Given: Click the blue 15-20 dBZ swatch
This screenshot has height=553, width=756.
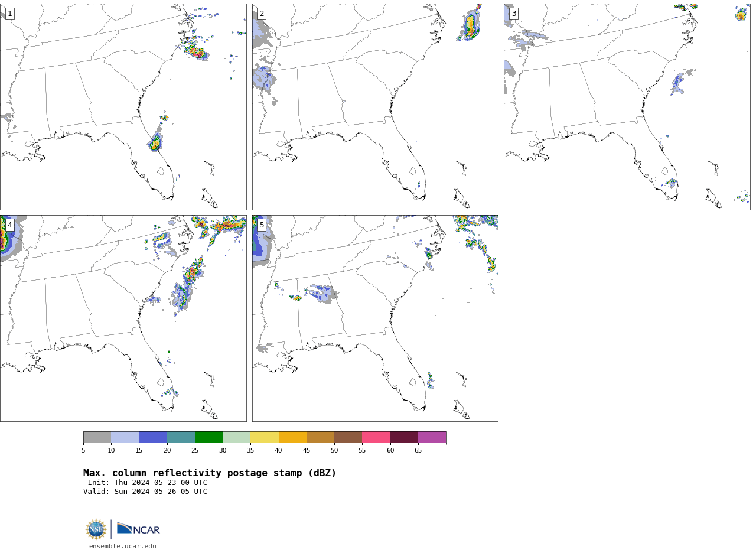Looking at the screenshot, I should pyautogui.click(x=153, y=437).
